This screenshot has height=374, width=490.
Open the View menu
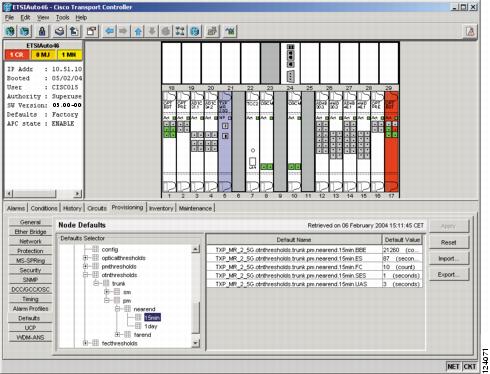point(43,18)
